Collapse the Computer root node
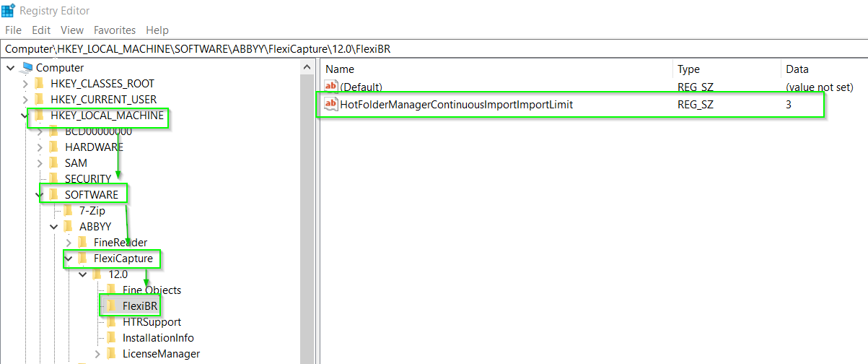The image size is (868, 364). [11, 68]
